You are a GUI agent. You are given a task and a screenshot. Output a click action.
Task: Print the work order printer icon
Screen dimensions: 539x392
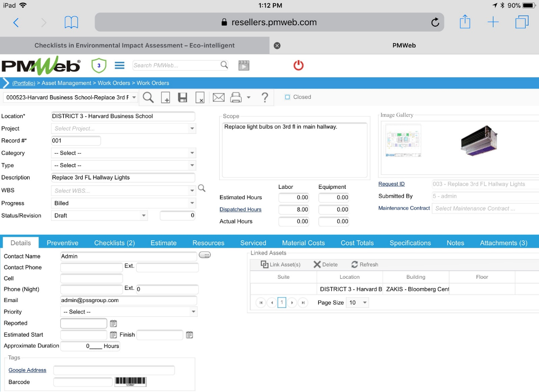coord(236,97)
